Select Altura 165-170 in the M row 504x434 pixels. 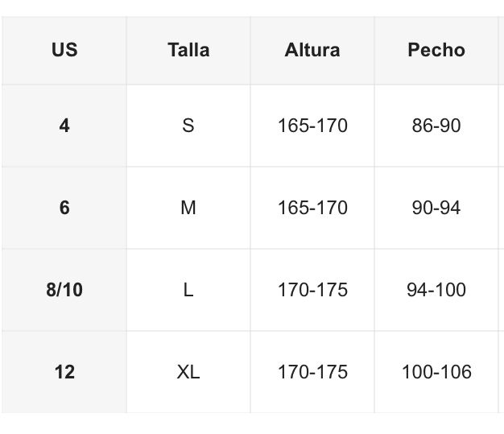[x=312, y=208]
